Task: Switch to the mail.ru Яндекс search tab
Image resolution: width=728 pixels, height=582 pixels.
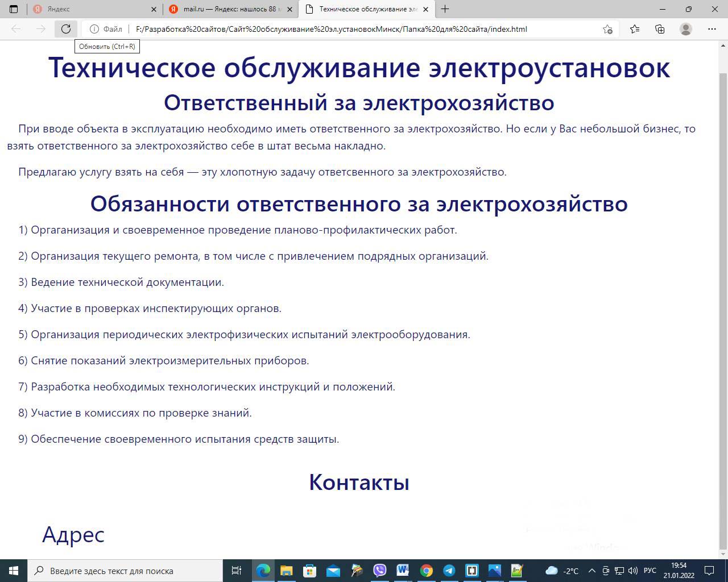Action: (230, 9)
